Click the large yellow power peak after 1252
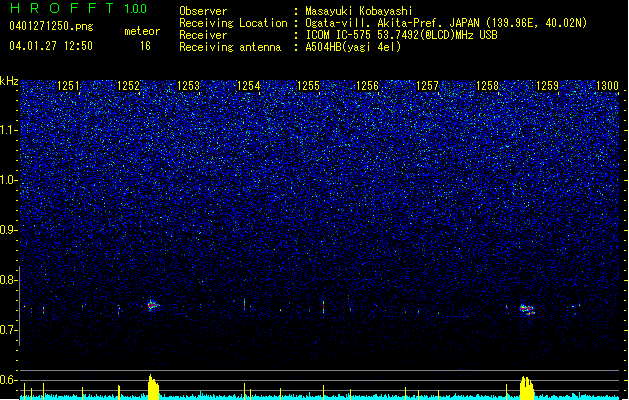This screenshot has height=400, width=629. pos(153,387)
